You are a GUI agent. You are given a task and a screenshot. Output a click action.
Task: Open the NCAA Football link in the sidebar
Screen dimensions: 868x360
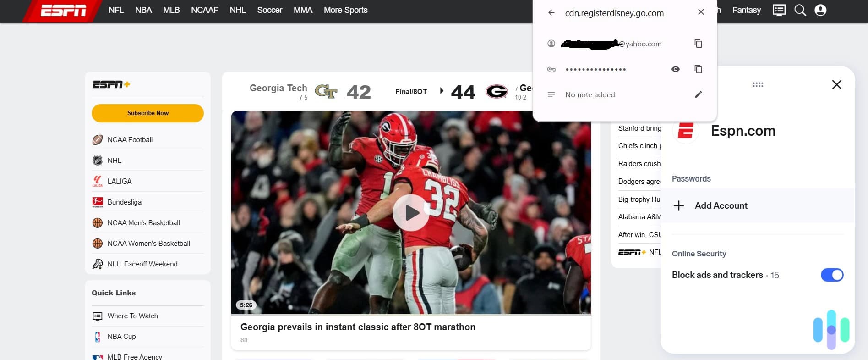pos(130,140)
